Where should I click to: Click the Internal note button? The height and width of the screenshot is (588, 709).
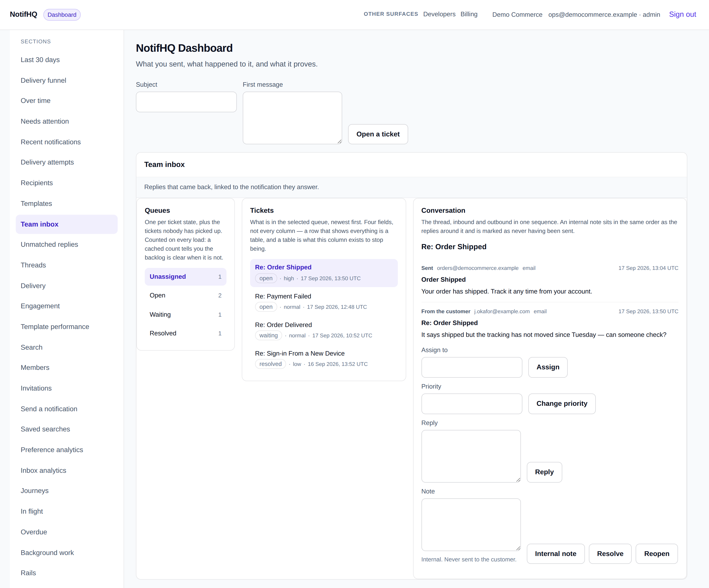coord(555,554)
